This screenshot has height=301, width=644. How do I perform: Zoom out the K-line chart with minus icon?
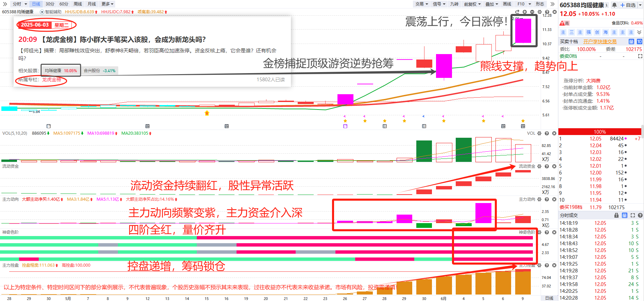tap(532, 12)
